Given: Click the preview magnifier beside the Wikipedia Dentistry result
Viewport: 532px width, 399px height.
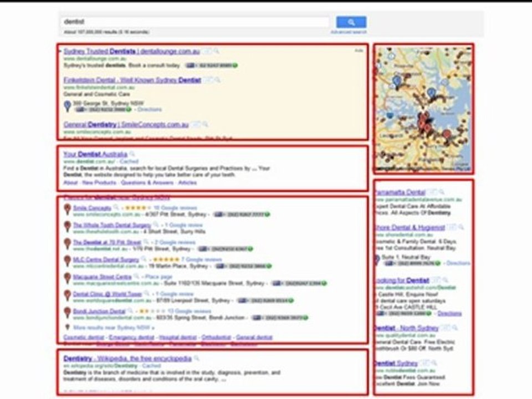Looking at the screenshot, I should click(x=196, y=359).
